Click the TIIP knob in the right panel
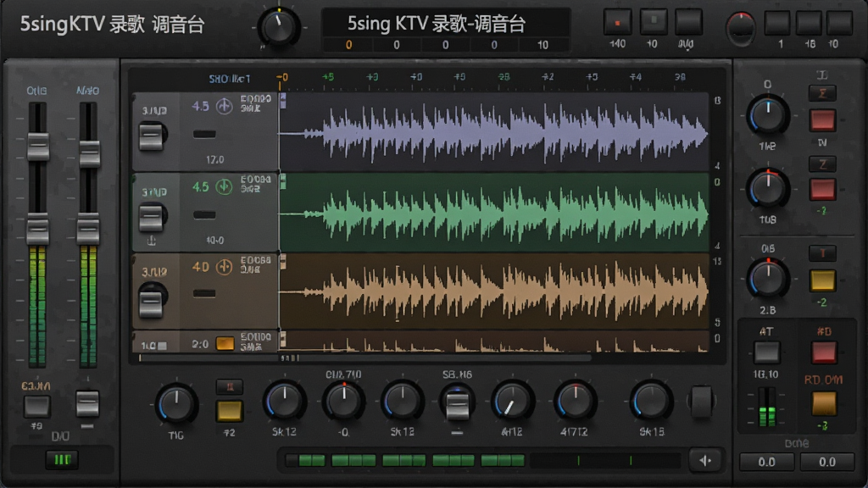The image size is (868, 488). (x=768, y=115)
